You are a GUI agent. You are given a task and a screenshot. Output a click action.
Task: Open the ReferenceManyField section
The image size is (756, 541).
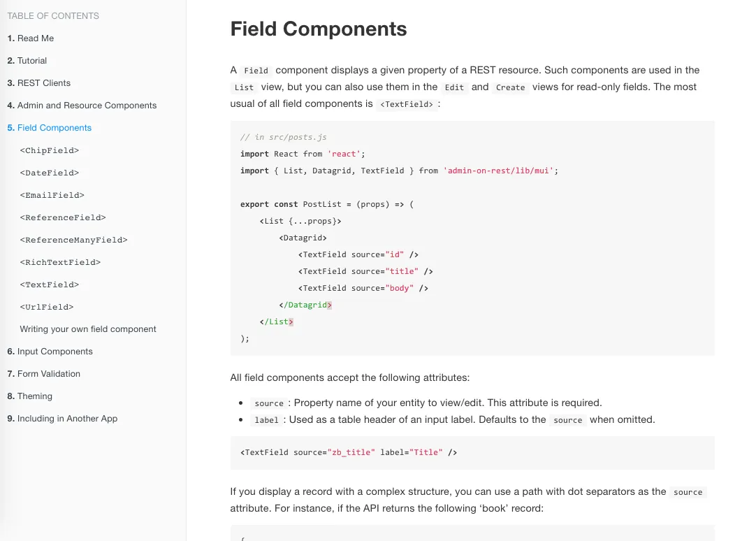click(73, 240)
